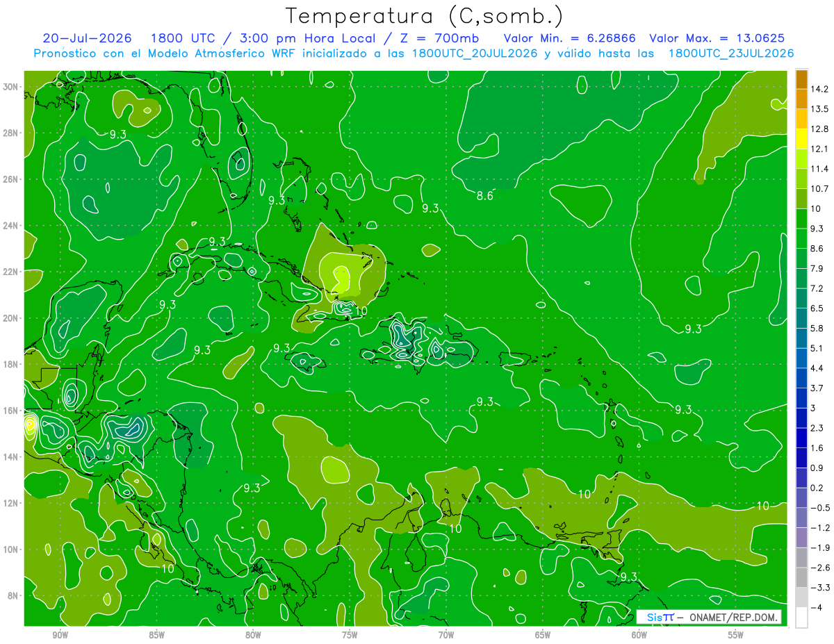The image size is (834, 644).
Task: Pick the dark blue color bar segment between 1.6 and 2.3
Action: tap(801, 438)
